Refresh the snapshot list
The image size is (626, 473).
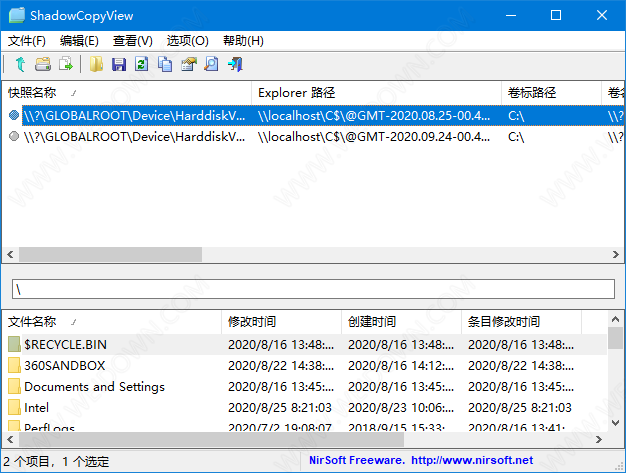pyautogui.click(x=141, y=64)
